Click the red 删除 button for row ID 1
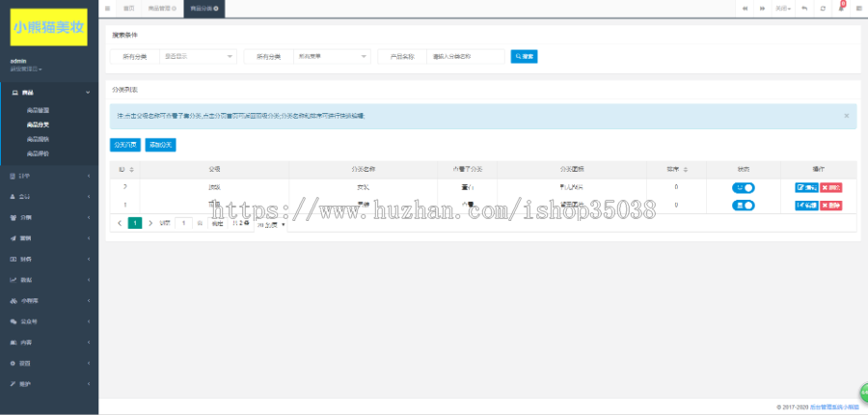 831,206
